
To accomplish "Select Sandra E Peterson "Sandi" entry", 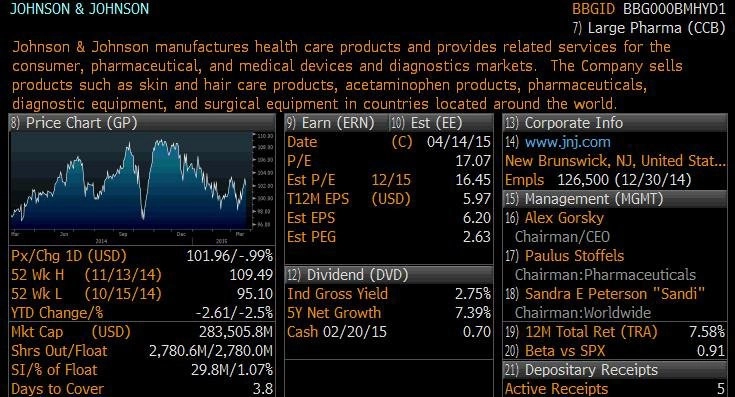I will 615,294.
